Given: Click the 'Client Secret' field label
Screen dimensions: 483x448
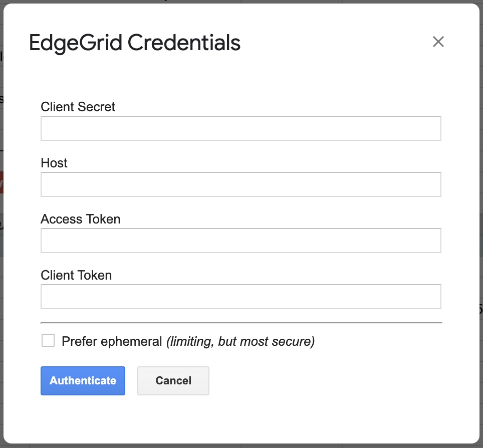Looking at the screenshot, I should (78, 107).
